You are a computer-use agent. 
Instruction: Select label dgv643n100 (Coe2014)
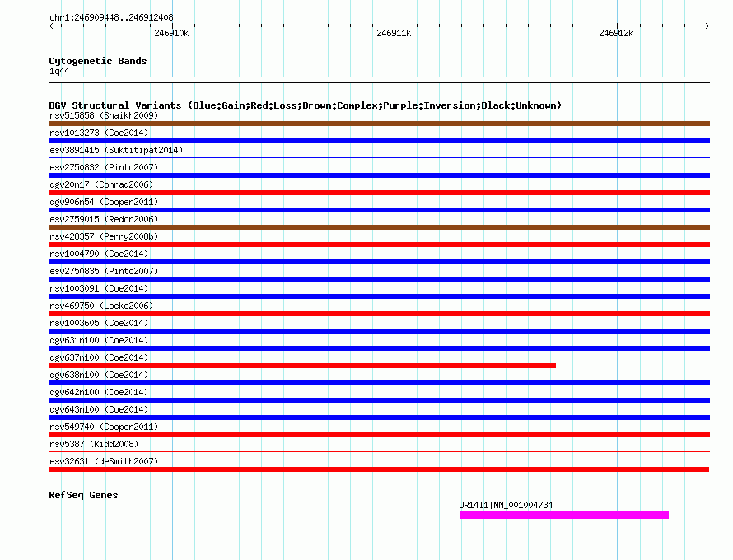tap(99, 409)
